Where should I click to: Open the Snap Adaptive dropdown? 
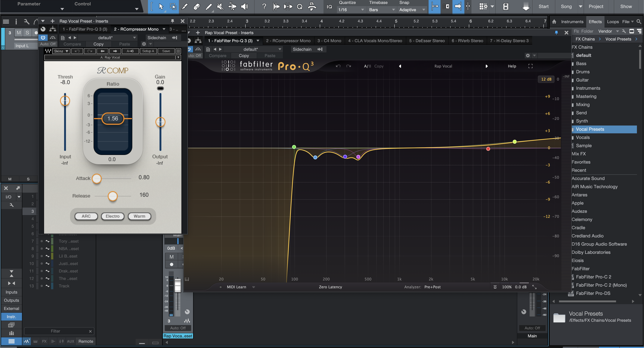pos(412,10)
